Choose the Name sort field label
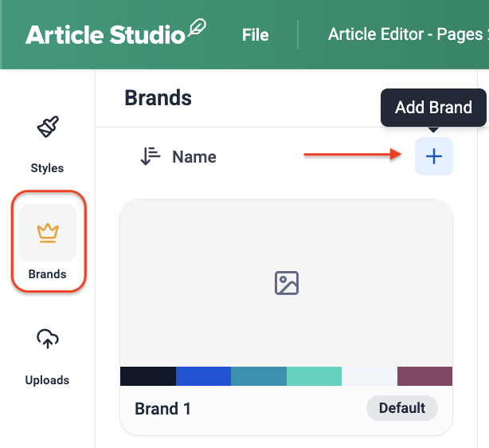The width and height of the screenshot is (489, 448). pyautogui.click(x=194, y=157)
